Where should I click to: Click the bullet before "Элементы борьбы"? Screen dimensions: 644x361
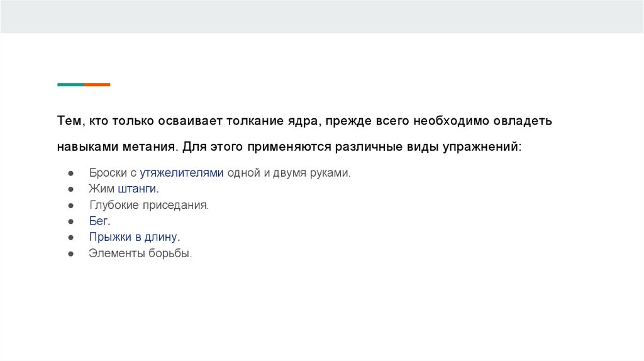point(72,254)
